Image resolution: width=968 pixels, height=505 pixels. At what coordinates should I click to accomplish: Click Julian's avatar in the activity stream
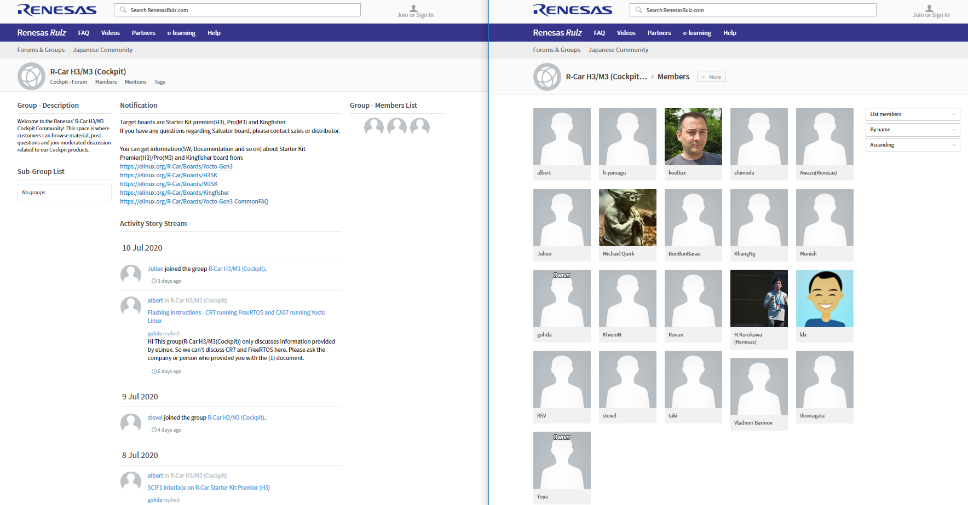pyautogui.click(x=130, y=273)
